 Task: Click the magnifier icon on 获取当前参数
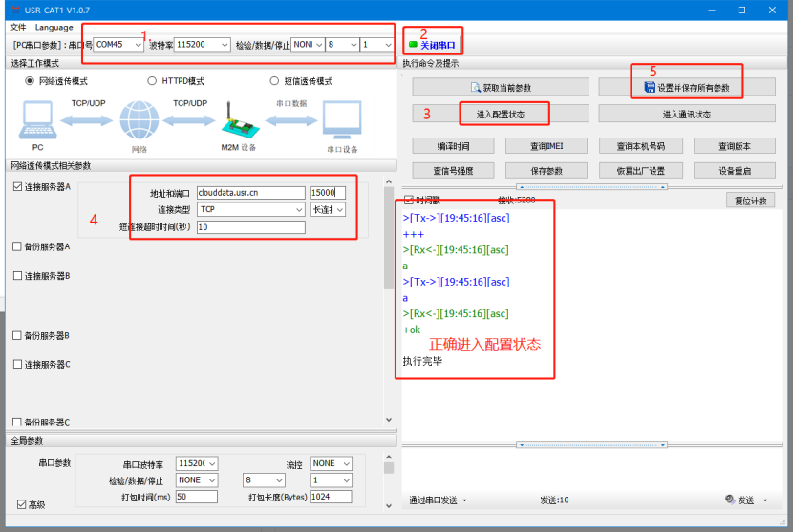tap(476, 88)
